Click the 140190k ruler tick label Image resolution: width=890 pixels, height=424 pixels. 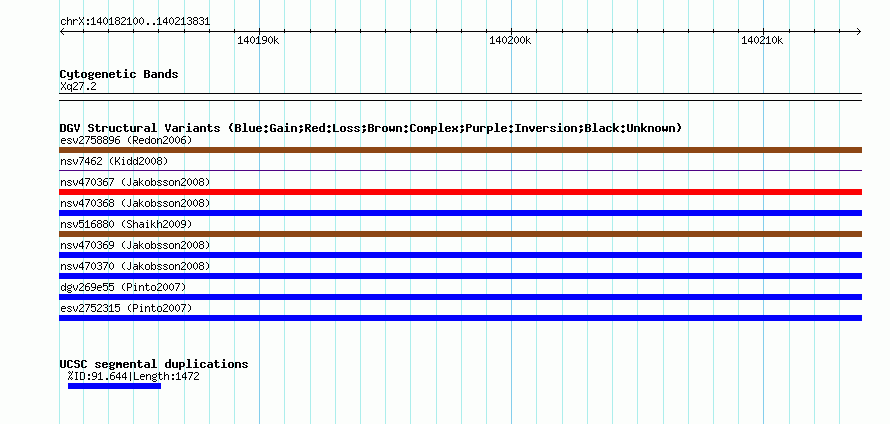point(258,40)
